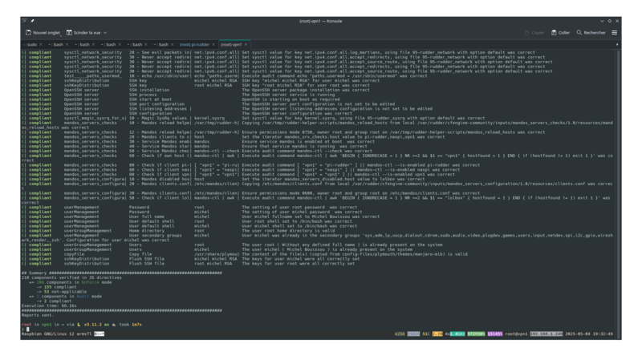Click the Konsole app icon in title bar
This screenshot has height=364, width=642.
tap(25, 21)
